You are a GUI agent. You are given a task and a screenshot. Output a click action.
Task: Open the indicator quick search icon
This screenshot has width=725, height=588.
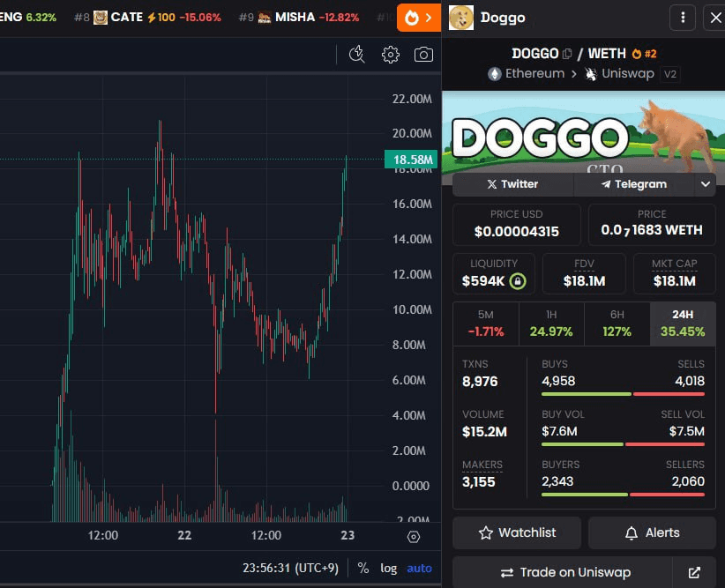(x=357, y=55)
